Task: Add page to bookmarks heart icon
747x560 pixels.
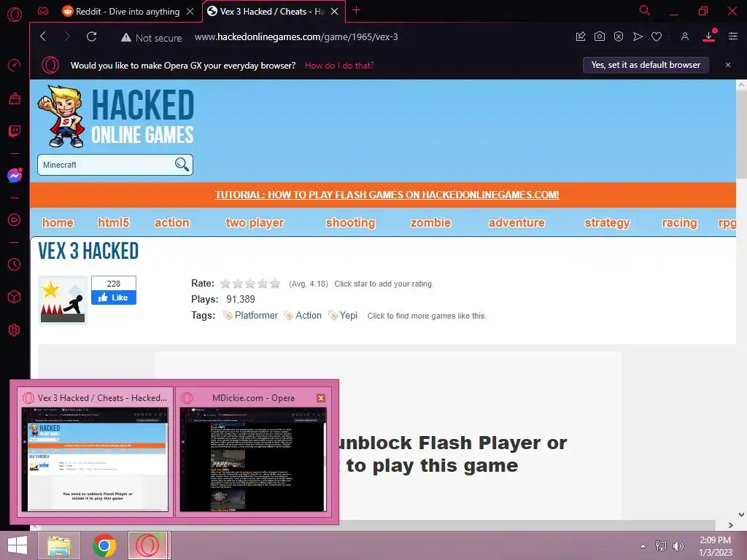Action: [657, 36]
